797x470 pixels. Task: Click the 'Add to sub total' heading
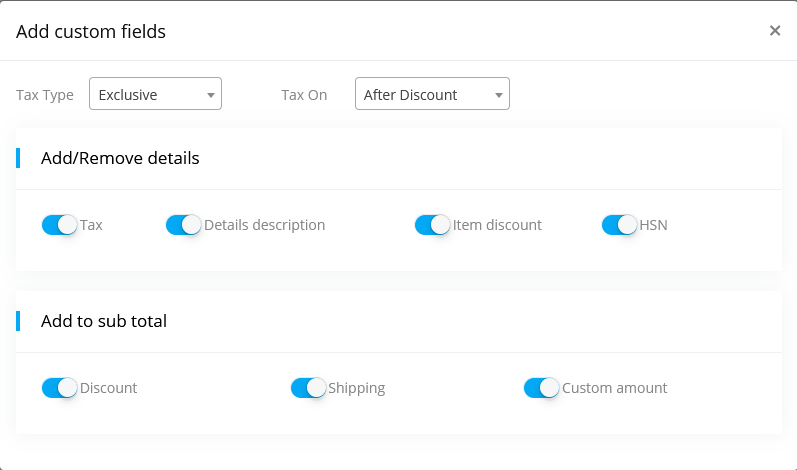[x=104, y=321]
